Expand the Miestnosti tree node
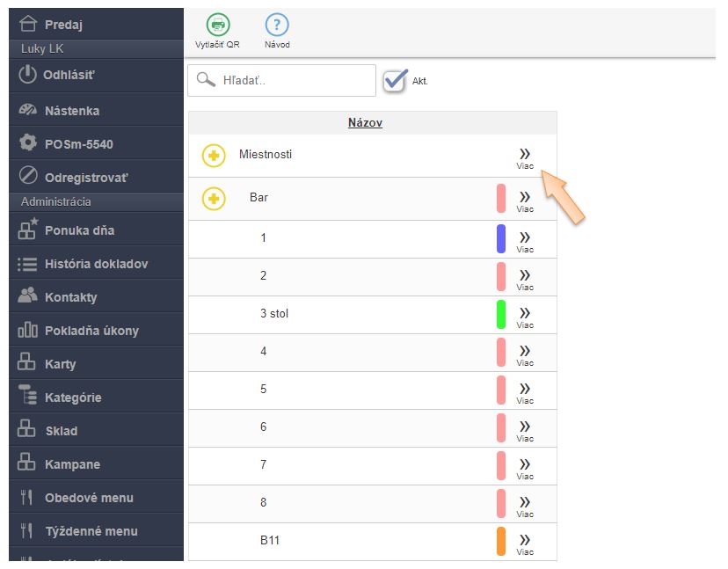728x569 pixels. (x=215, y=156)
